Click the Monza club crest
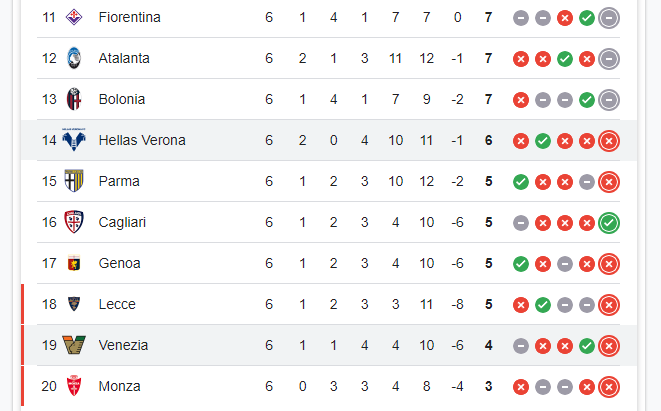Screen dimensions: 661x411 pyautogui.click(x=74, y=386)
